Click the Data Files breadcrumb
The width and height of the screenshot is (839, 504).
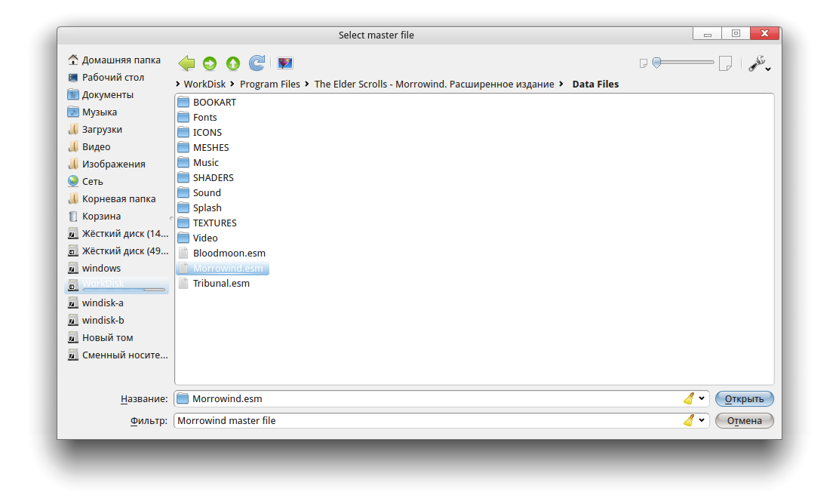[595, 84]
